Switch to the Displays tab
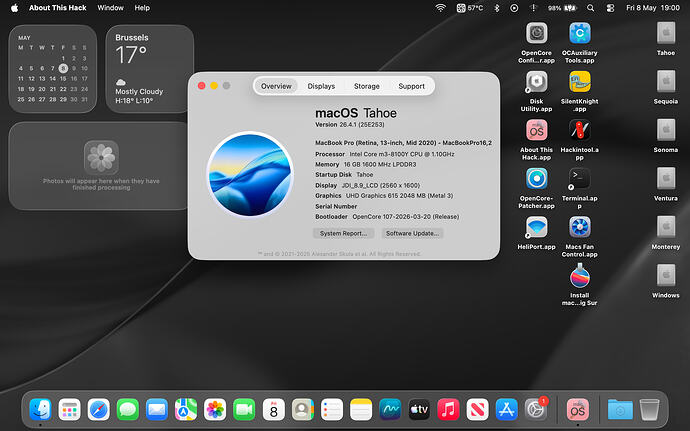The height and width of the screenshot is (431, 690). [x=321, y=86]
